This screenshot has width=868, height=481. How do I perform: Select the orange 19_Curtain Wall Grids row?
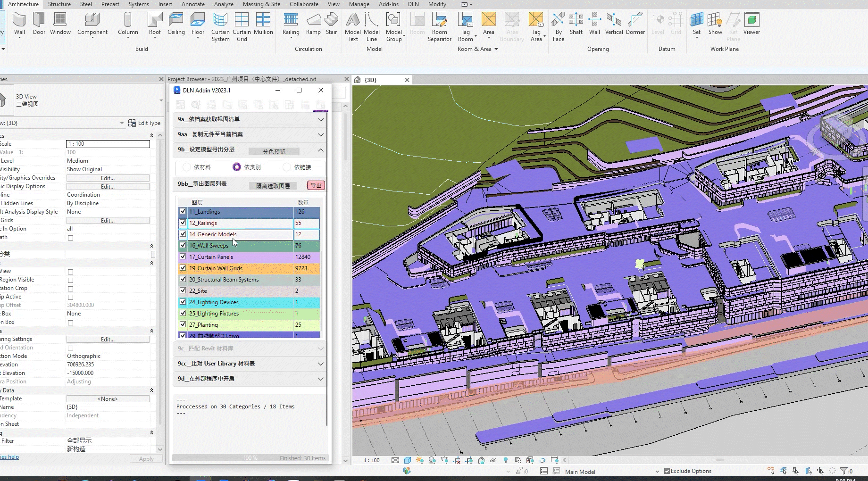point(249,268)
